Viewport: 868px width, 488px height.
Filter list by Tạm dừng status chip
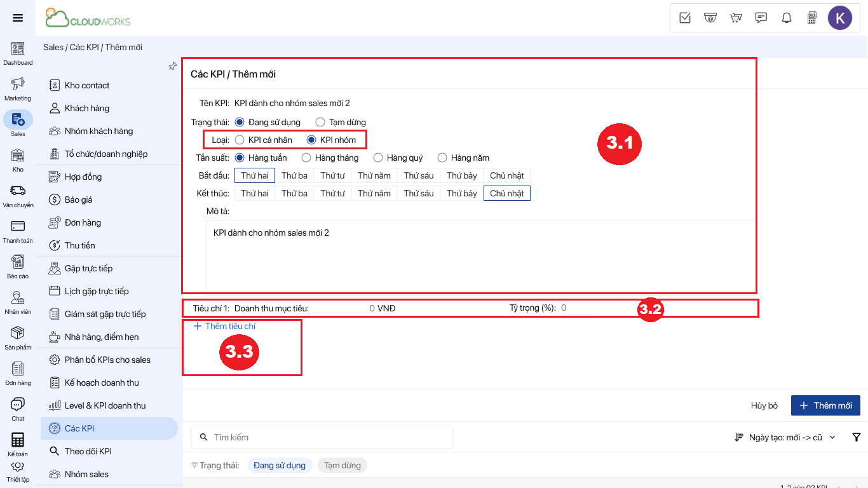[x=342, y=465]
